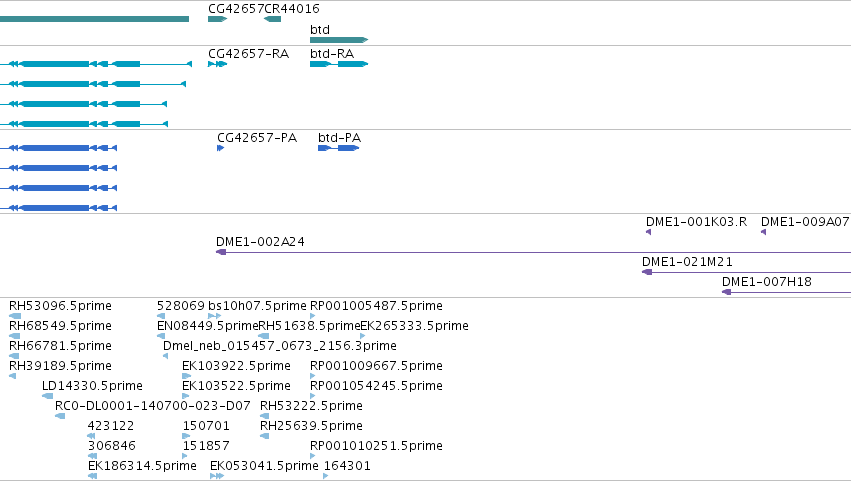Click the RH39189.5prime EST glyph
This screenshot has width=851, height=481.
(12, 376)
